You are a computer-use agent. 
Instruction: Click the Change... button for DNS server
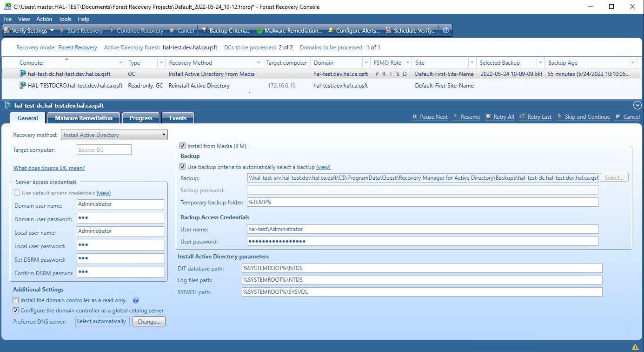click(x=149, y=322)
